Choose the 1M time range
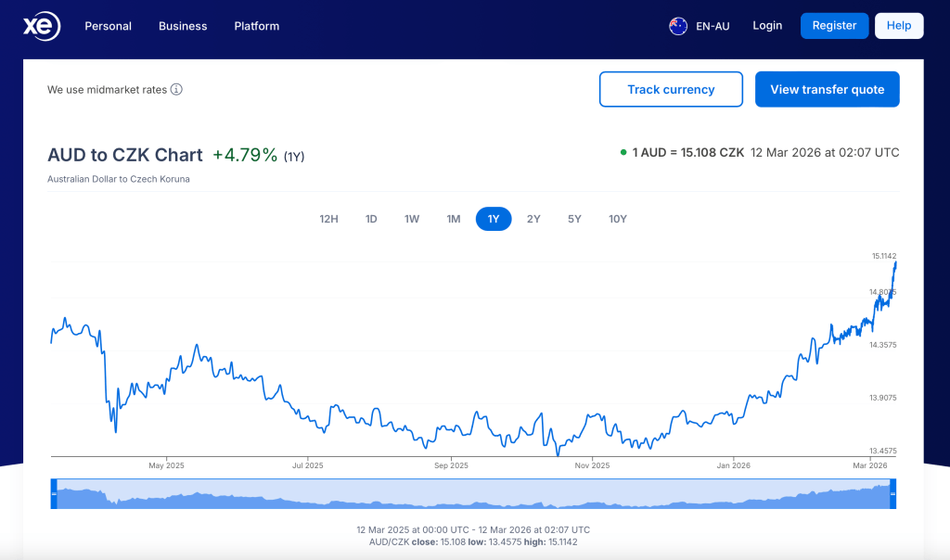This screenshot has width=950, height=560. (x=454, y=220)
